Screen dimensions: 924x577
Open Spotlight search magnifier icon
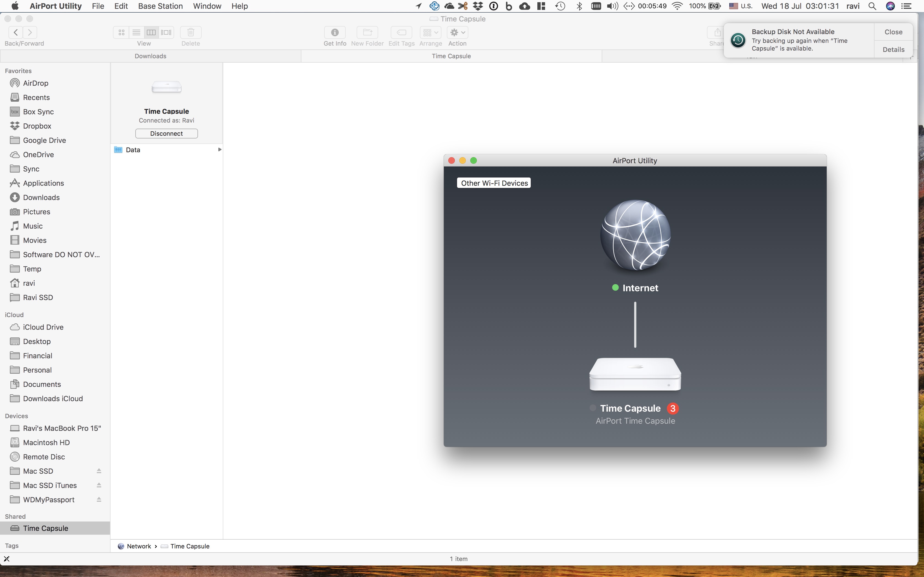coord(872,6)
